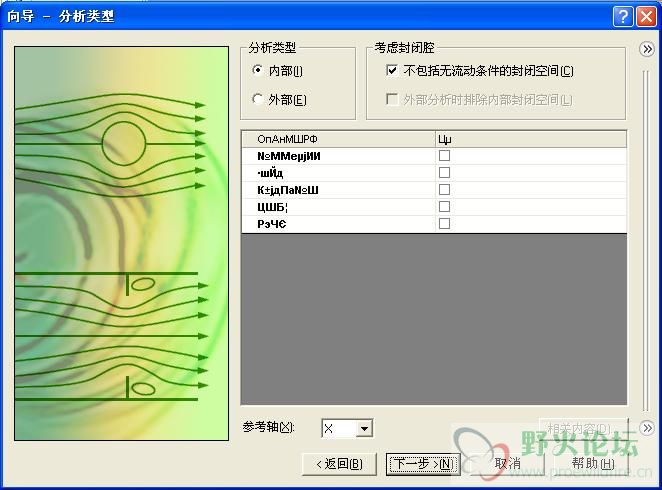This screenshot has width=662, height=490.
Task: Select the NoMMeµjИИ row label
Action: point(289,157)
